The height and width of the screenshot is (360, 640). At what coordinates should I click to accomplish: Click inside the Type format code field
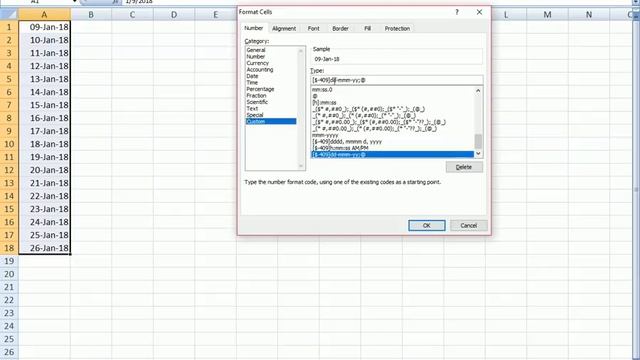[396, 80]
